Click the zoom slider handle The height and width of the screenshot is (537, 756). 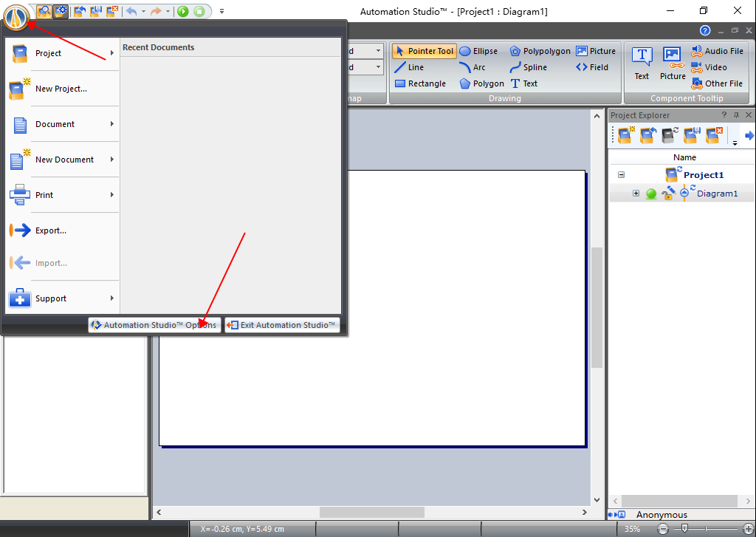(x=684, y=529)
